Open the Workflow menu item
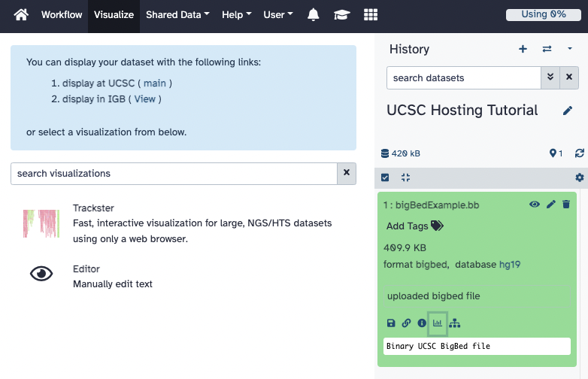This screenshot has height=379, width=588. [x=62, y=15]
